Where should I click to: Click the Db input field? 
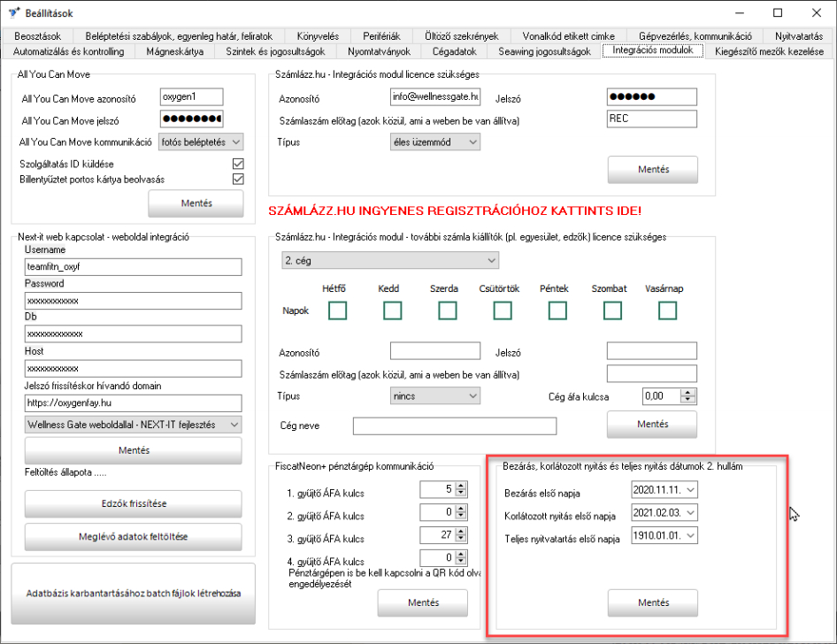pyautogui.click(x=134, y=333)
